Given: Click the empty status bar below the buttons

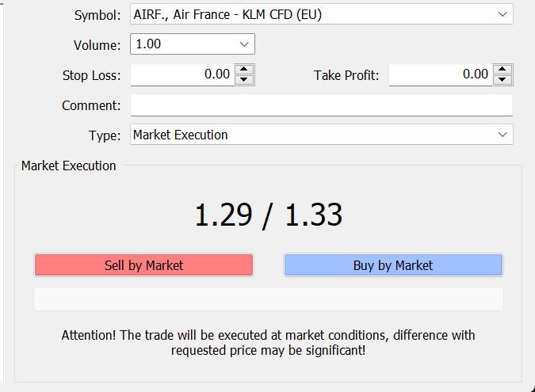Looking at the screenshot, I should [x=268, y=299].
